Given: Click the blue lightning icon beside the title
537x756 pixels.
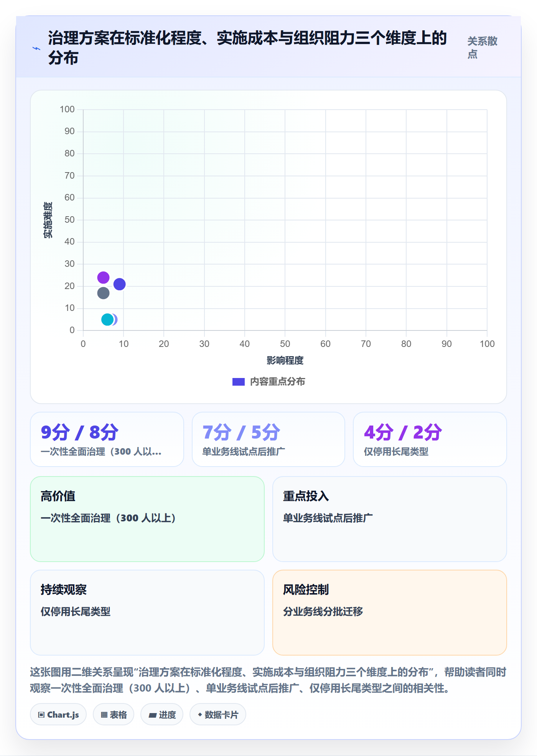Looking at the screenshot, I should tap(36, 48).
